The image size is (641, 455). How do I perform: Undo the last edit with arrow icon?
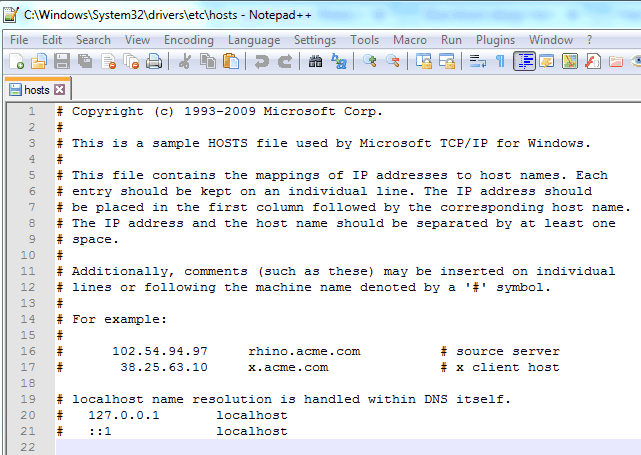point(262,61)
